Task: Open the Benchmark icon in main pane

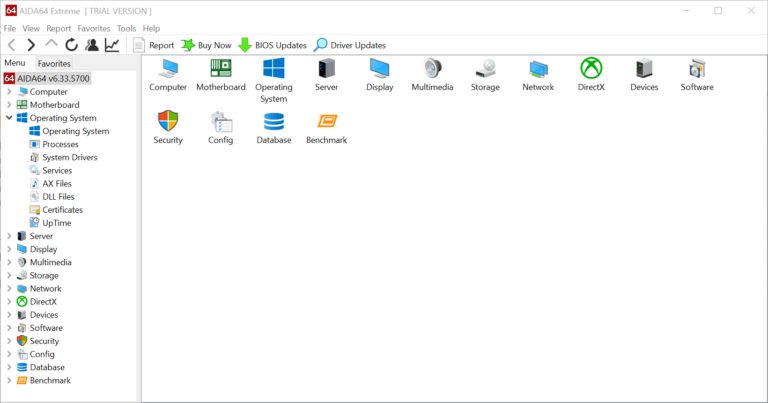Action: tap(327, 120)
